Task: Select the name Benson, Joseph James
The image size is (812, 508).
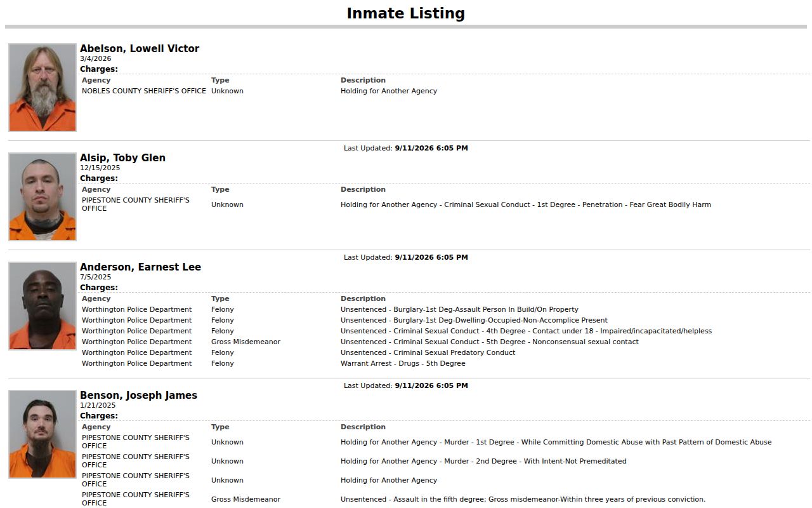Action: [x=138, y=396]
